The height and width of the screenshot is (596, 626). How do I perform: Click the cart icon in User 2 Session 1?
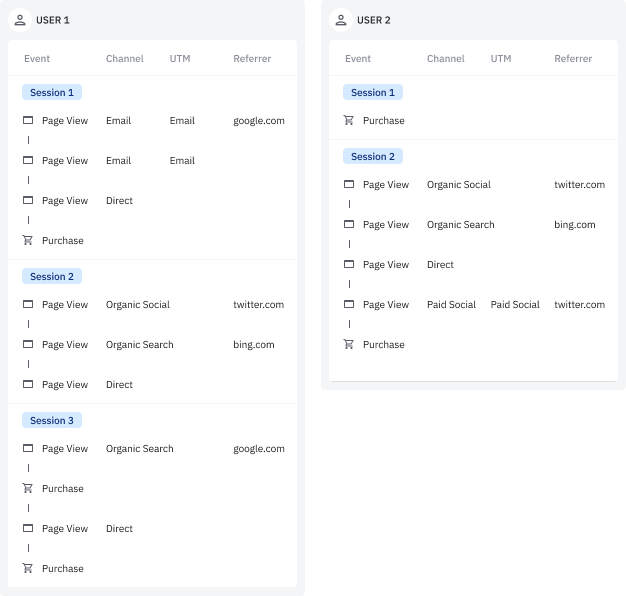tap(349, 121)
